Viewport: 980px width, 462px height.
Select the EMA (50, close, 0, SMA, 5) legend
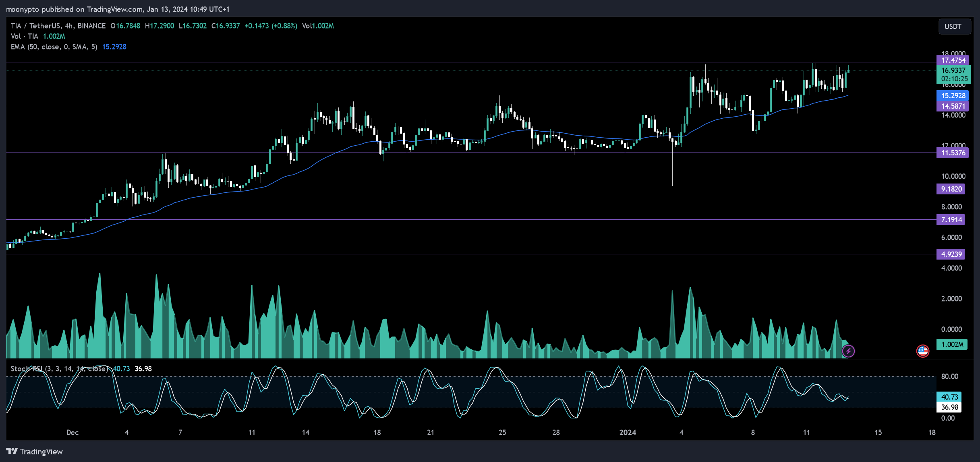(x=54, y=47)
